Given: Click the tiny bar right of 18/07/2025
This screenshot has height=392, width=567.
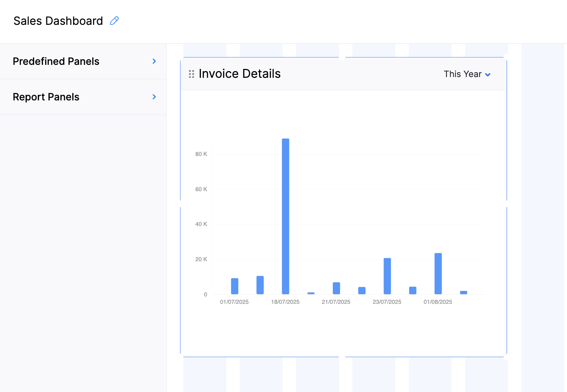Looking at the screenshot, I should point(311,293).
